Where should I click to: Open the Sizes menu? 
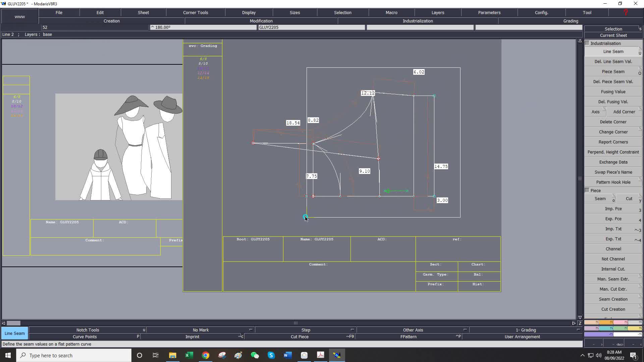295,12
